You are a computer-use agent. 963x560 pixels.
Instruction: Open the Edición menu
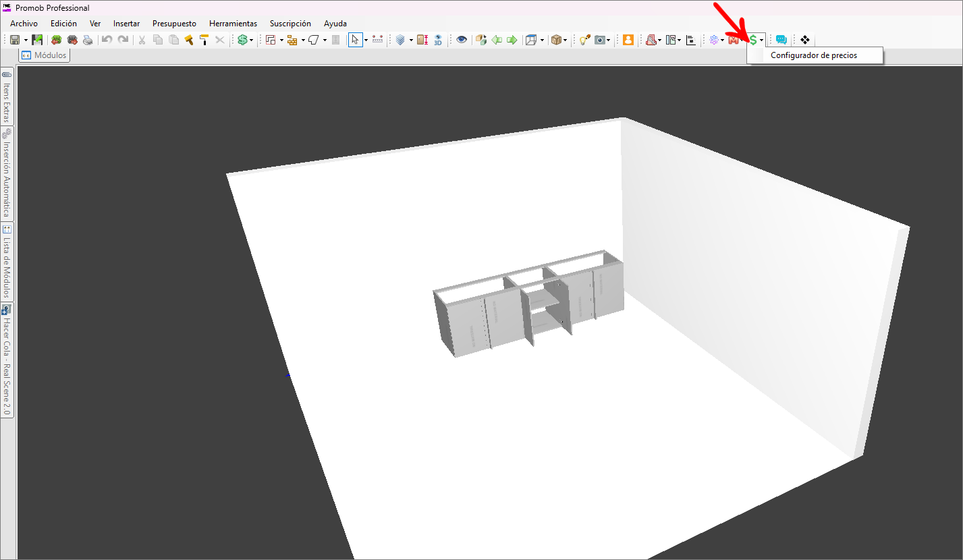63,24
